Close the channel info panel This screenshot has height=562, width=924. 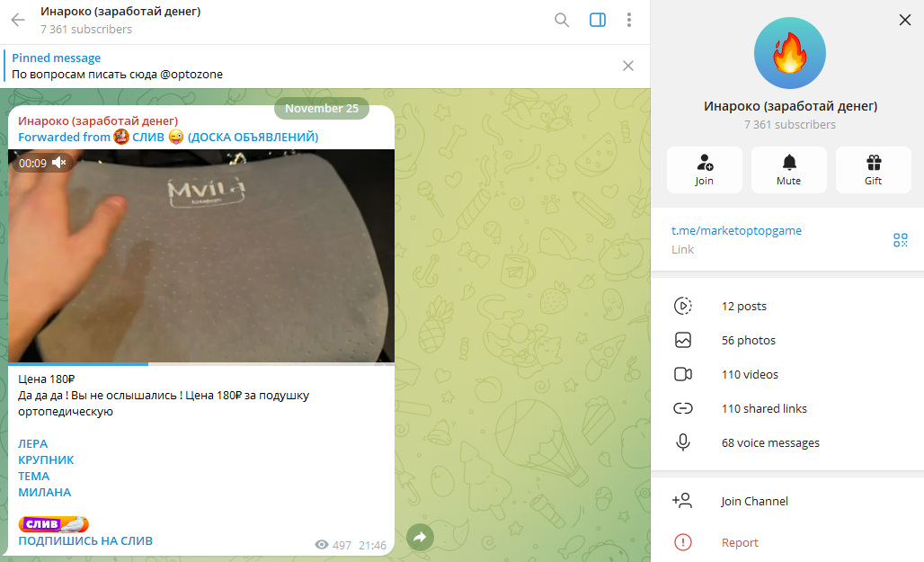pos(904,20)
